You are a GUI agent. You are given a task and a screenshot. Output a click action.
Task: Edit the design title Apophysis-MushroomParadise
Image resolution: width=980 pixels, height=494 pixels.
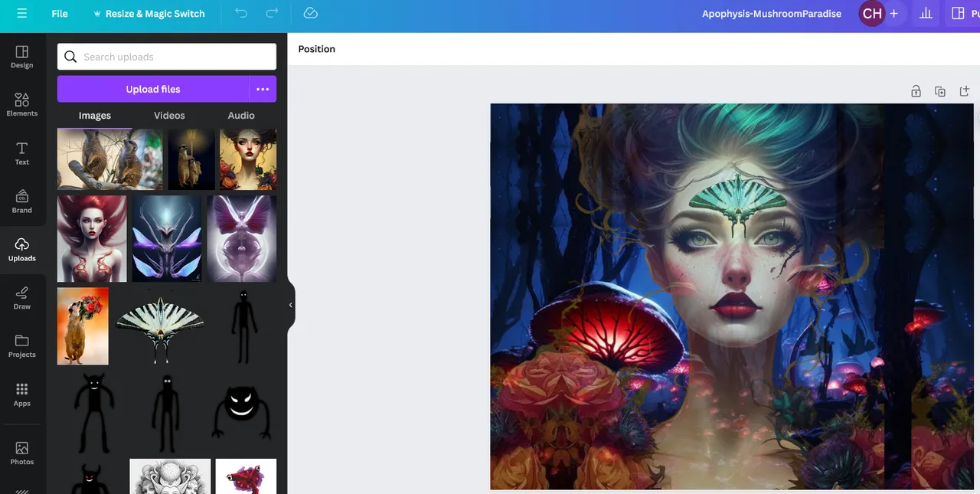[772, 14]
